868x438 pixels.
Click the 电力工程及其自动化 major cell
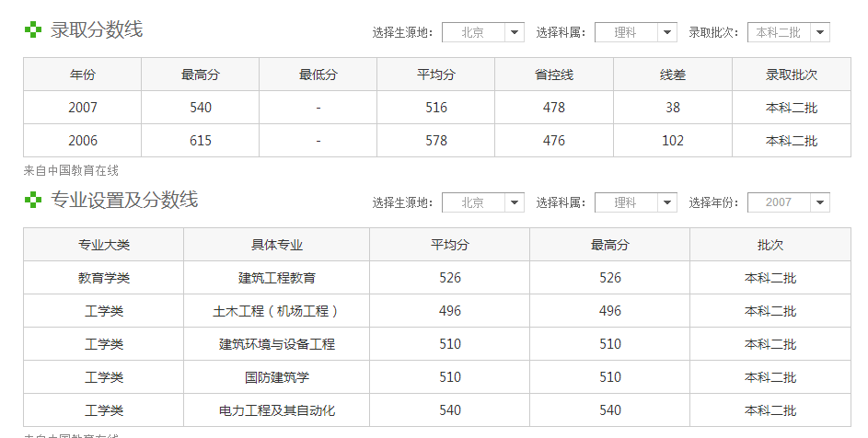click(x=276, y=410)
